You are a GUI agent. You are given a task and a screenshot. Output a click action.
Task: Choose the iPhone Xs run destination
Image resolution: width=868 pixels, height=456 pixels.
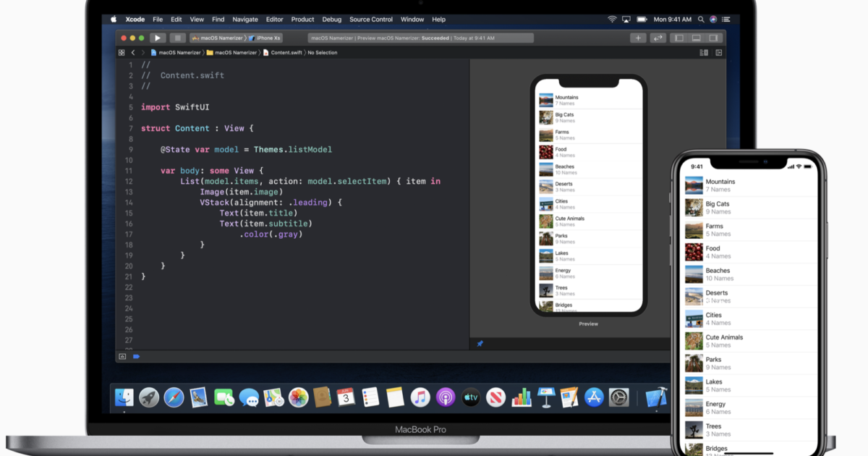coord(266,38)
